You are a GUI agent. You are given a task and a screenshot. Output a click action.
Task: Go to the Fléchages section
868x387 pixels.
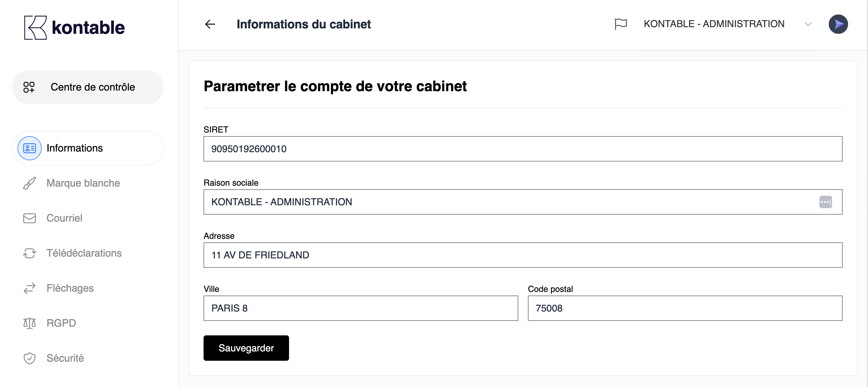70,288
